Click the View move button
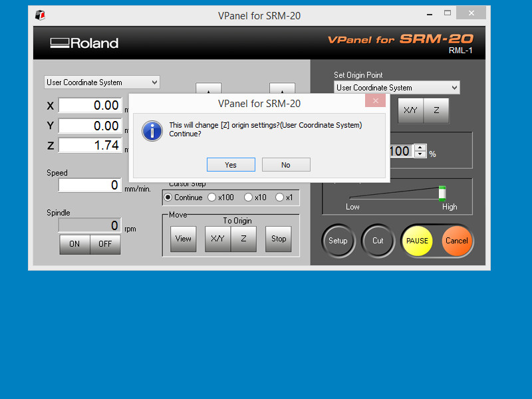The image size is (532, 399). (184, 239)
